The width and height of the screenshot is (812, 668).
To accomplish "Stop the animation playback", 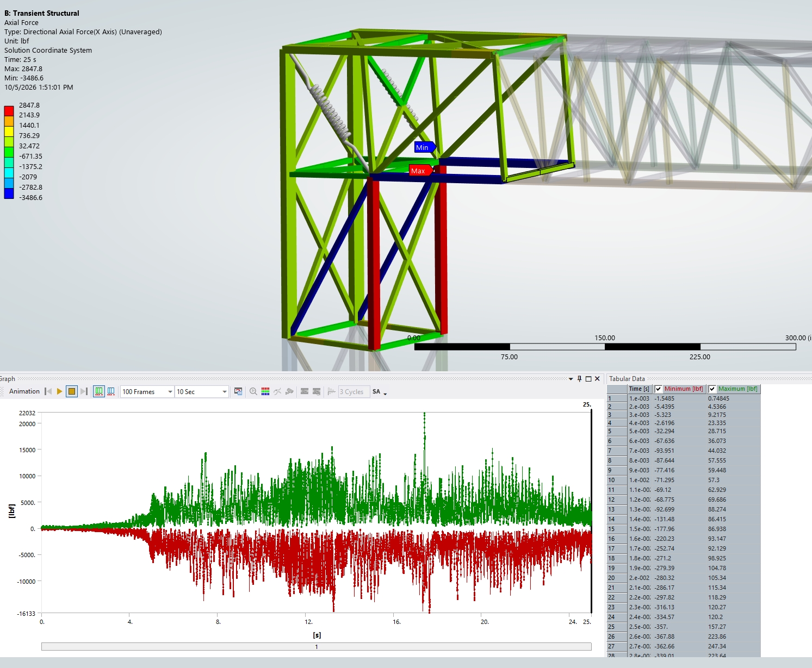I will point(72,391).
